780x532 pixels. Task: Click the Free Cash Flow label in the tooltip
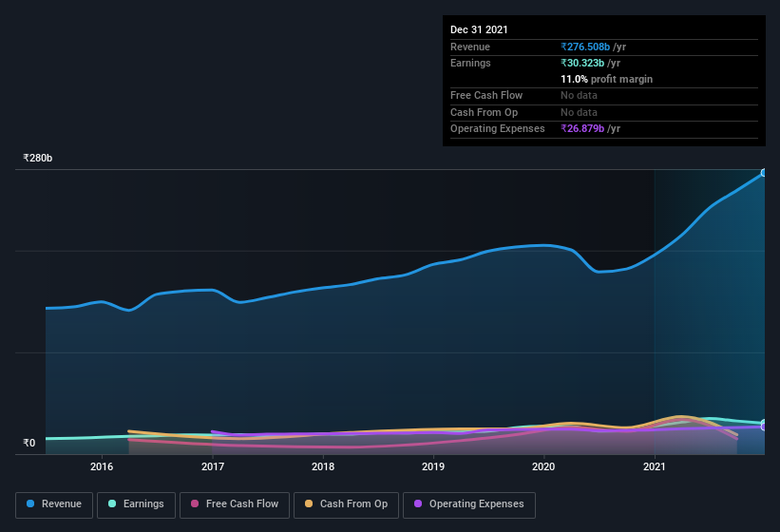click(486, 95)
